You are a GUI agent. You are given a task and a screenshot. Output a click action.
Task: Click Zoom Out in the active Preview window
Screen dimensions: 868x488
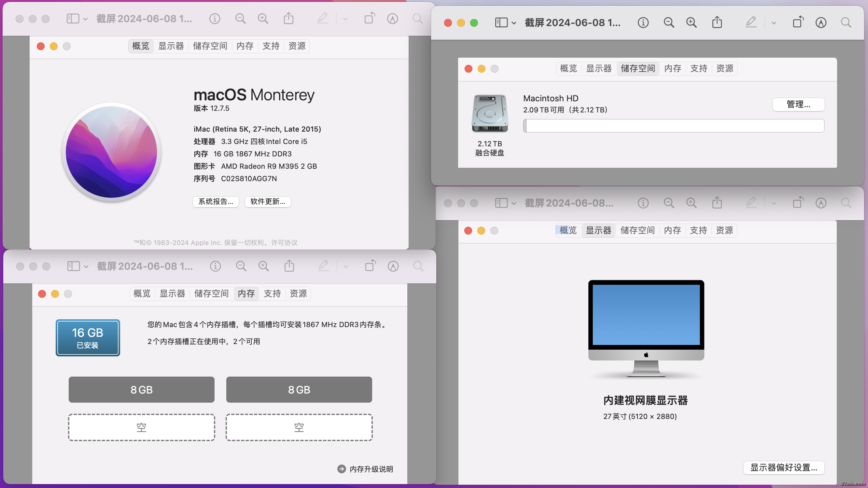668,22
